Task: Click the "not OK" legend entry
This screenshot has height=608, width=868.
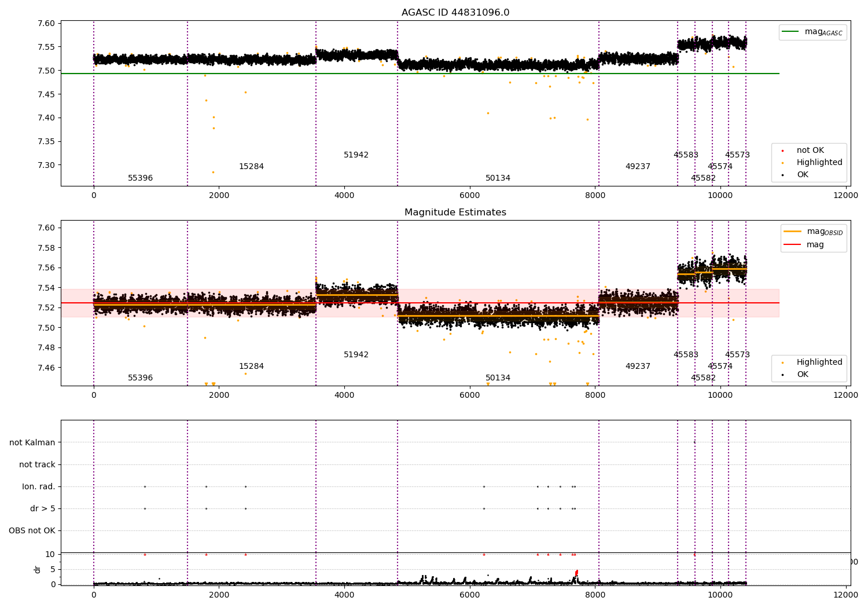Action: (x=810, y=151)
